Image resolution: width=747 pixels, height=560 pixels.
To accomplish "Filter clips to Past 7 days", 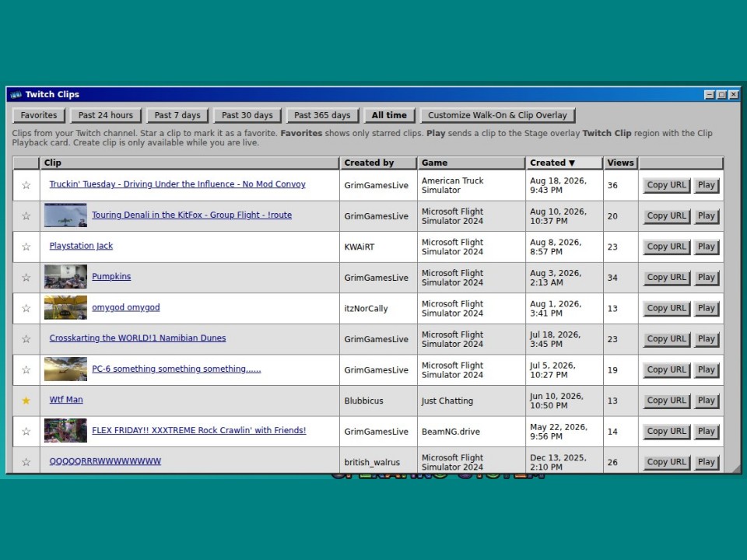I will [177, 115].
